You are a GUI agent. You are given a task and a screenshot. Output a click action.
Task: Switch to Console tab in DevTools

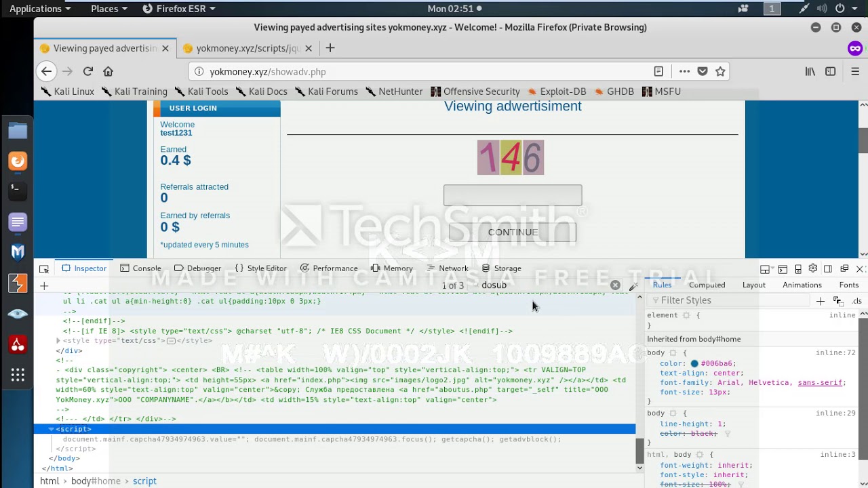pyautogui.click(x=140, y=268)
